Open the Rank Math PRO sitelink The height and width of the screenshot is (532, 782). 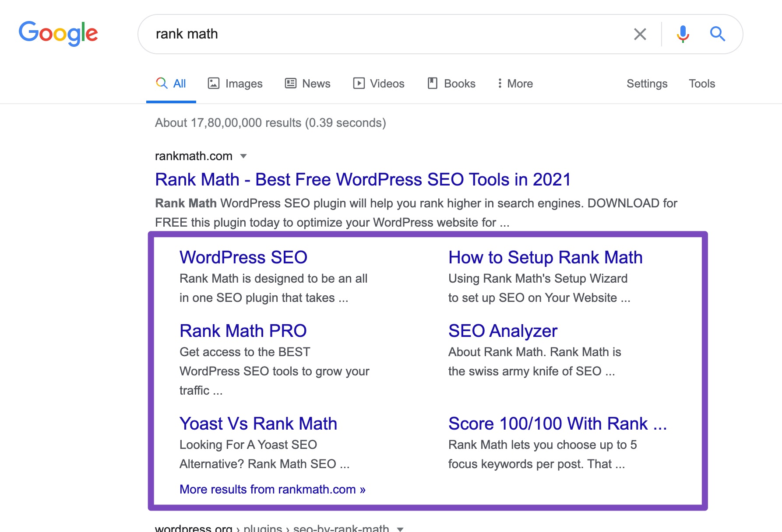click(243, 331)
